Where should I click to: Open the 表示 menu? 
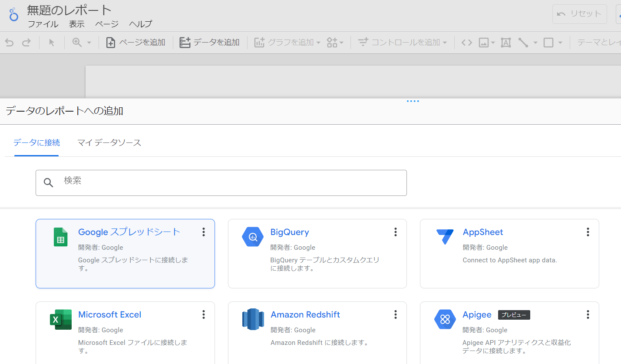pos(76,24)
